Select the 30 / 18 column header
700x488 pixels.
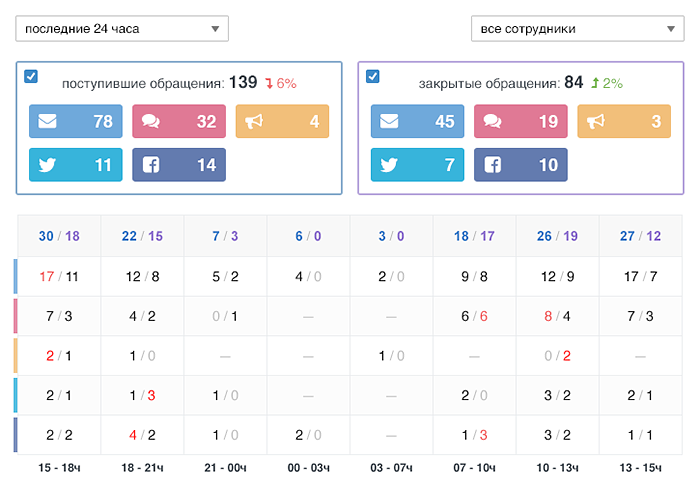coord(59,236)
